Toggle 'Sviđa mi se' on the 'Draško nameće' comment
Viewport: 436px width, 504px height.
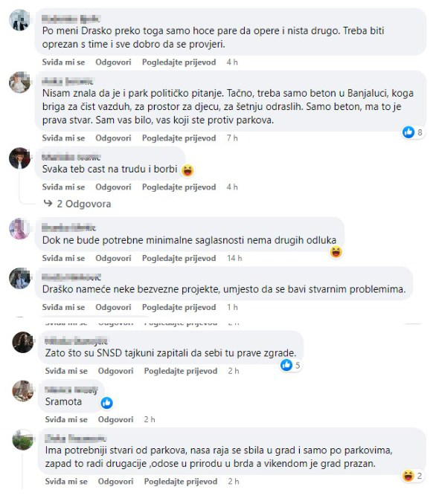[x=63, y=307]
